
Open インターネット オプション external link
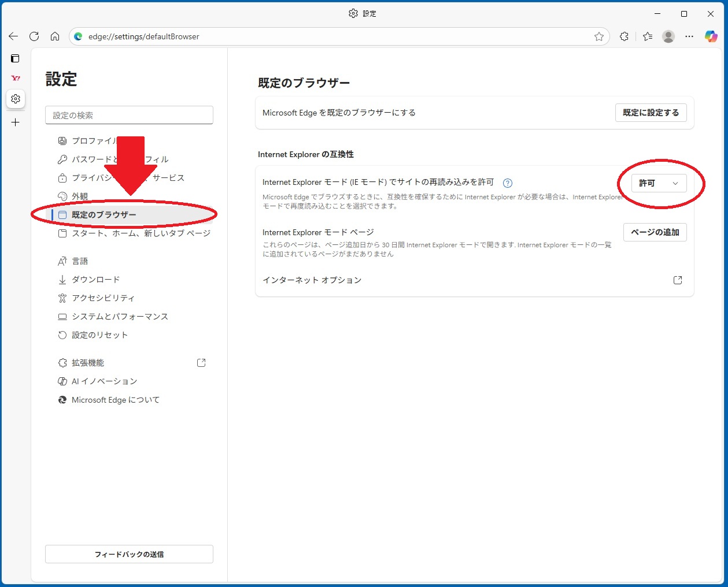click(678, 280)
